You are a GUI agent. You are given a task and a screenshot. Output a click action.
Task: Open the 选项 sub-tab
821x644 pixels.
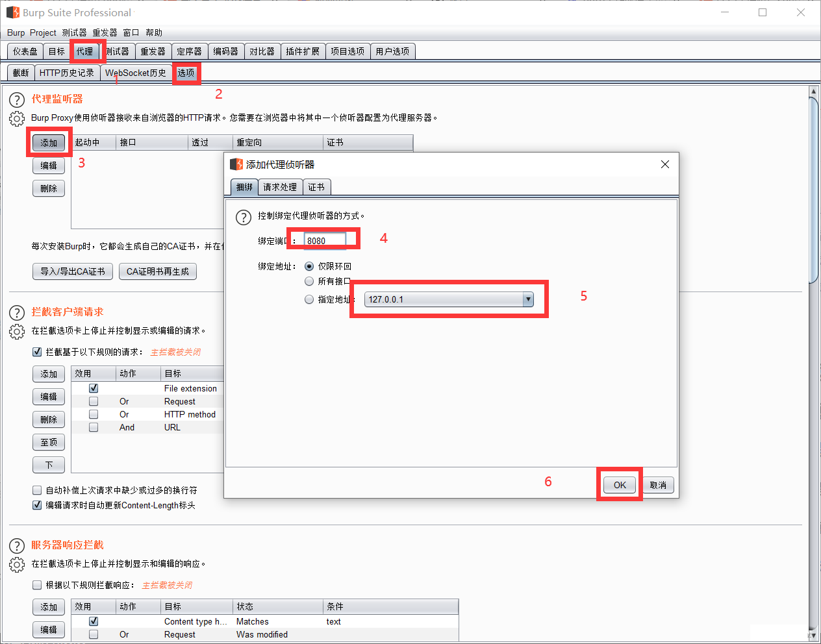[186, 73]
